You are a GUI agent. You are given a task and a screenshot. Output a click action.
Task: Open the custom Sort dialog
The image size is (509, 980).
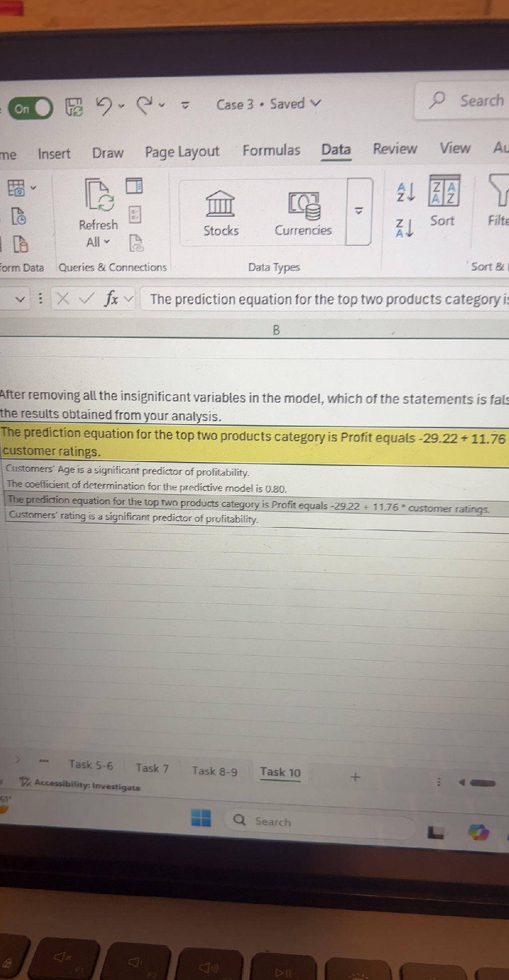[443, 201]
